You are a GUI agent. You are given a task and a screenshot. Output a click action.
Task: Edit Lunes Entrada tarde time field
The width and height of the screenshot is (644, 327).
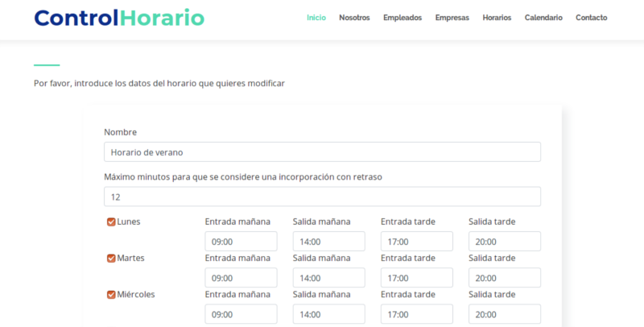(x=417, y=242)
